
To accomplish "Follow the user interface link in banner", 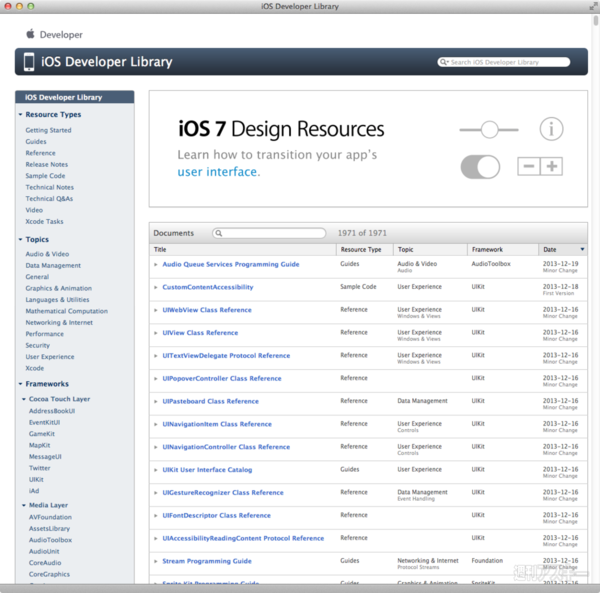I will pyautogui.click(x=217, y=172).
